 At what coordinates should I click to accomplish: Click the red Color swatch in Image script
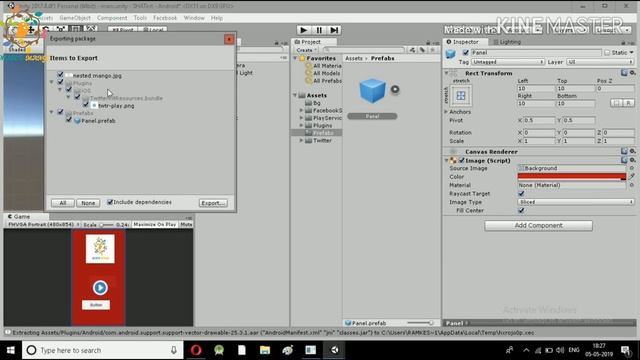click(x=571, y=177)
